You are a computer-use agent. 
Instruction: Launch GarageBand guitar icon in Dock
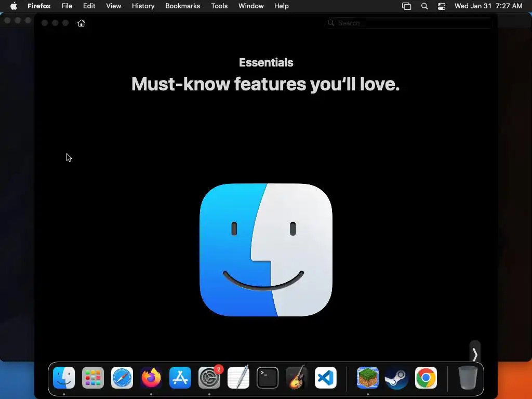pyautogui.click(x=297, y=378)
